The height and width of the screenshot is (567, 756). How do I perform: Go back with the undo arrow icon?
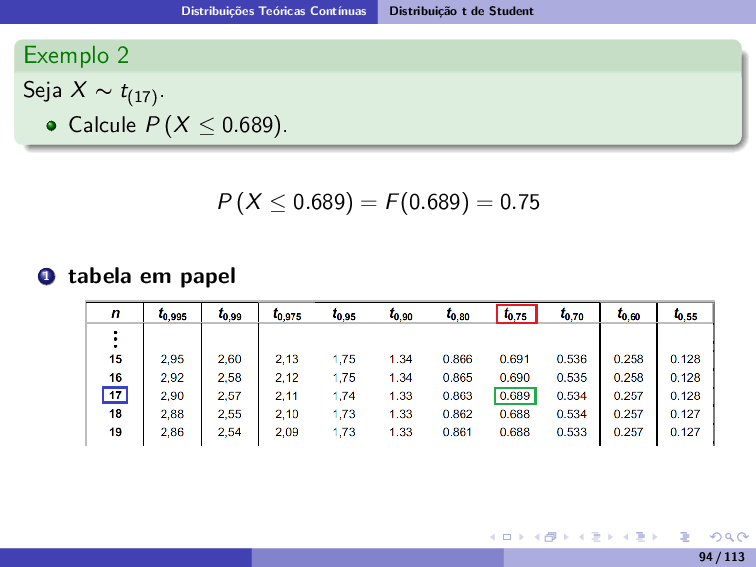pos(716,537)
